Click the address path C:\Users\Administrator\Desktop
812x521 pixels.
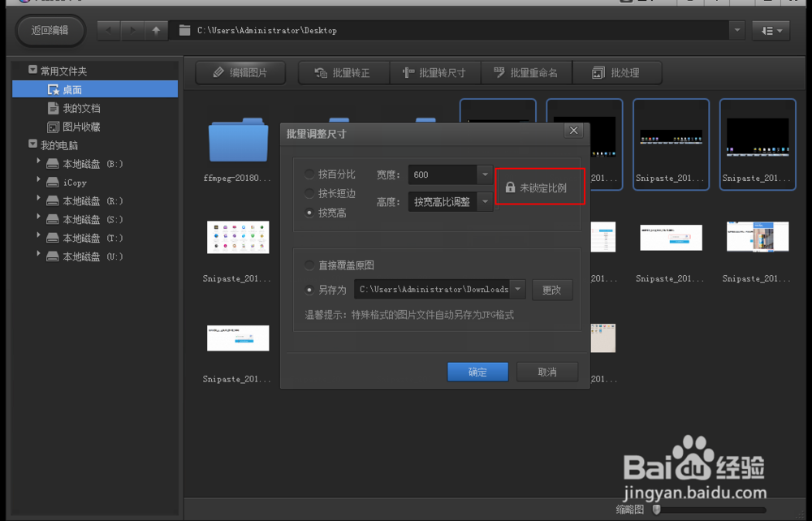tap(267, 31)
